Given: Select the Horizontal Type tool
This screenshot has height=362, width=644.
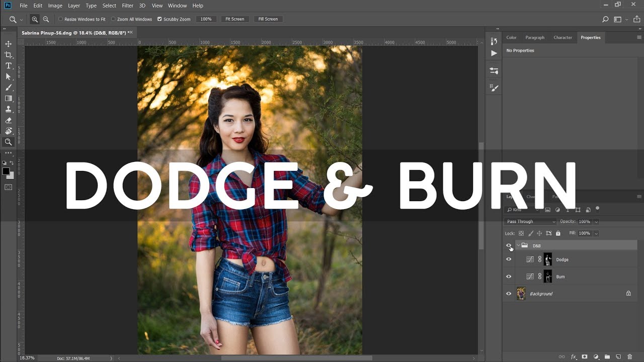Looking at the screenshot, I should 8,66.
